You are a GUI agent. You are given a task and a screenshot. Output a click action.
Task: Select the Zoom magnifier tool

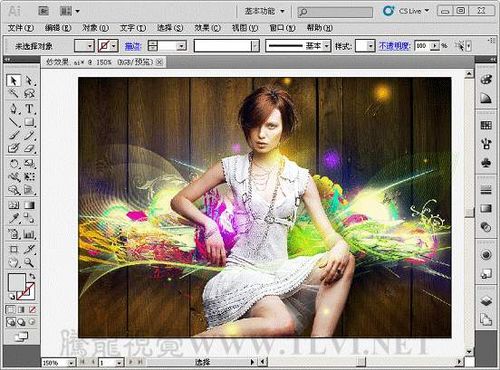(x=29, y=263)
